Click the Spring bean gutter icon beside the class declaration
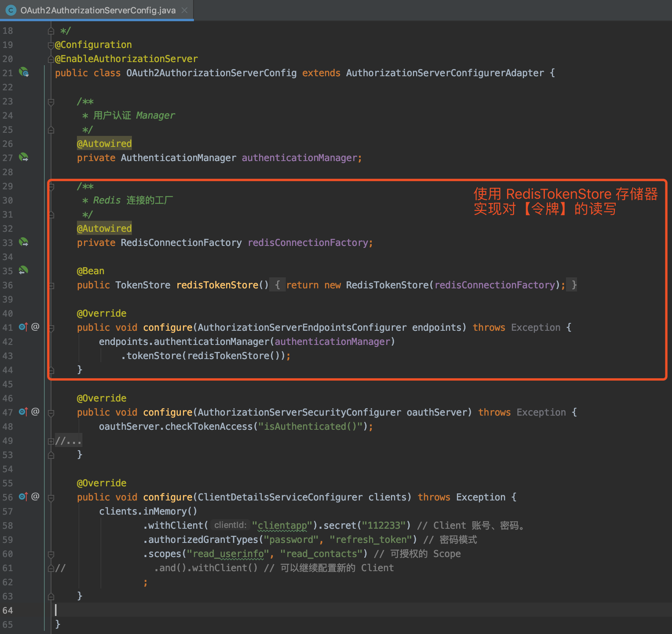The height and width of the screenshot is (634, 672). pyautogui.click(x=24, y=72)
